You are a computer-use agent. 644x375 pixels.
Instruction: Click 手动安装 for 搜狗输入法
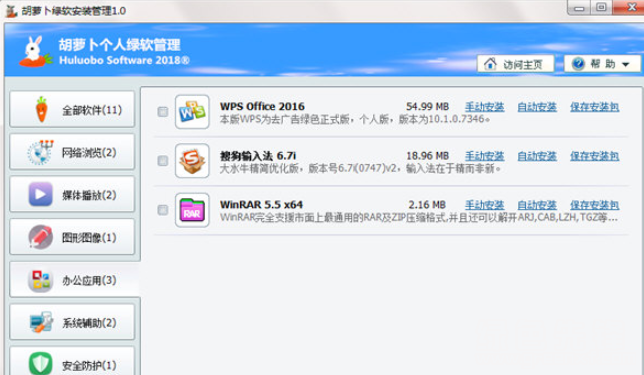pyautogui.click(x=484, y=156)
